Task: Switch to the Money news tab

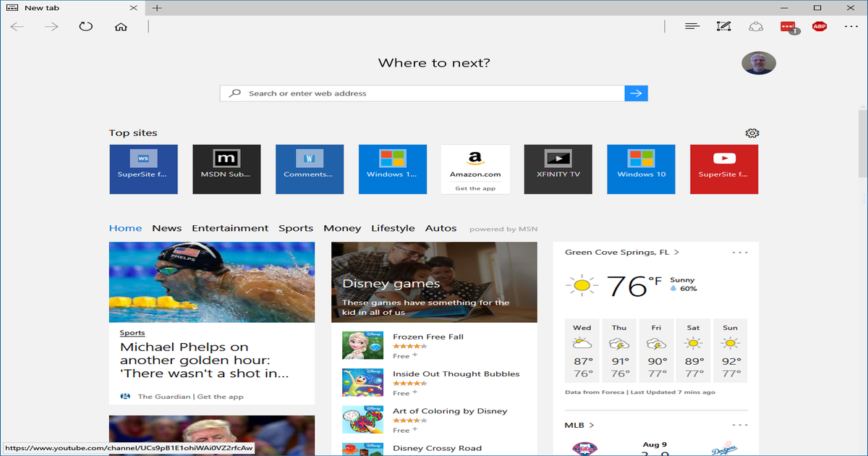Action: pos(342,227)
